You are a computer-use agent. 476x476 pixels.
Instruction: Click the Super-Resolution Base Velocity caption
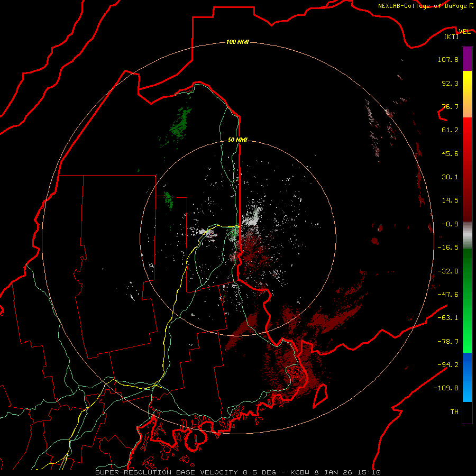point(237,472)
